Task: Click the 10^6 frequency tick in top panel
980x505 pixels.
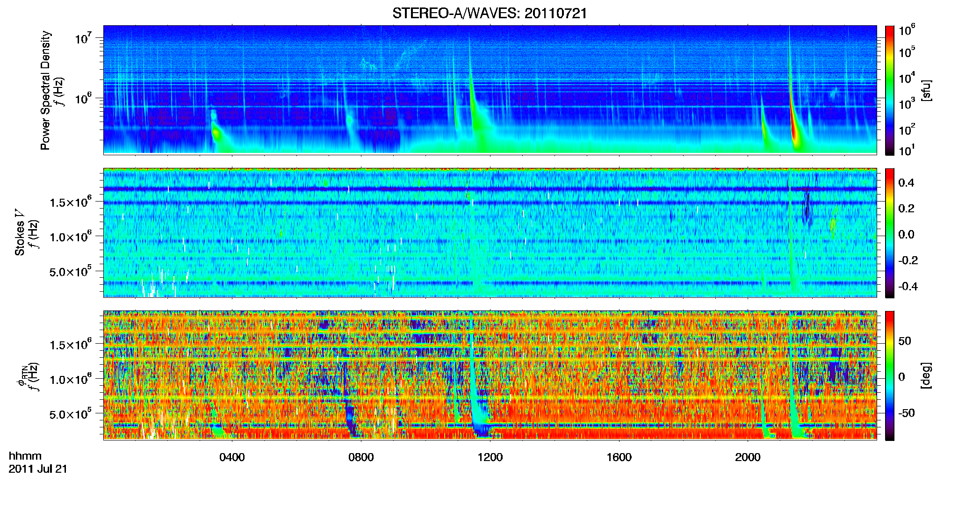Action: [83, 98]
